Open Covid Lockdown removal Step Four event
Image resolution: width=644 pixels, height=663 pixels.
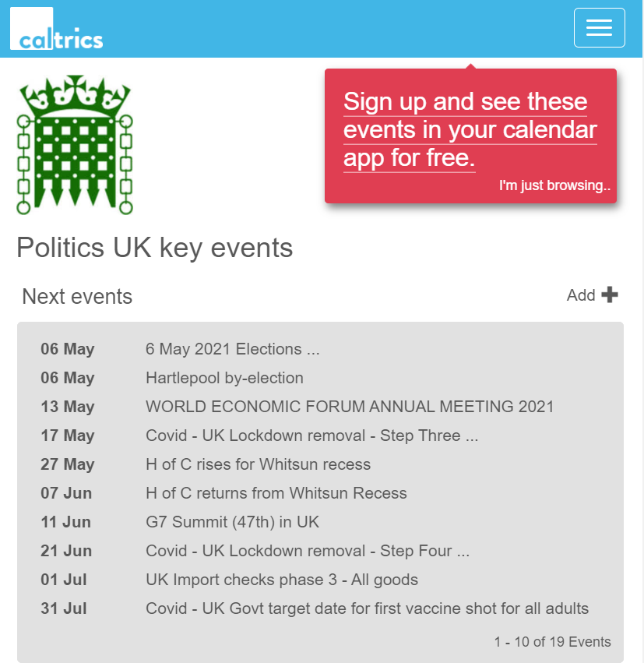308,551
